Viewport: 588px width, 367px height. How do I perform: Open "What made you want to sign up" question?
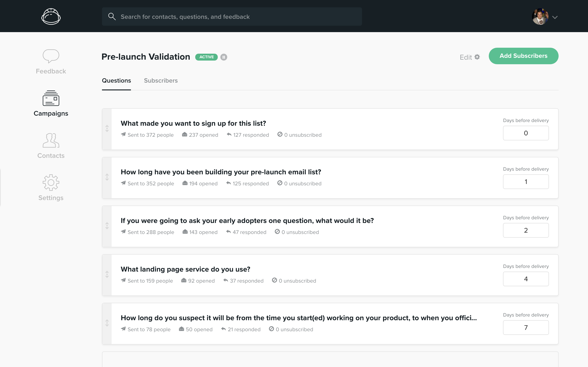193,123
